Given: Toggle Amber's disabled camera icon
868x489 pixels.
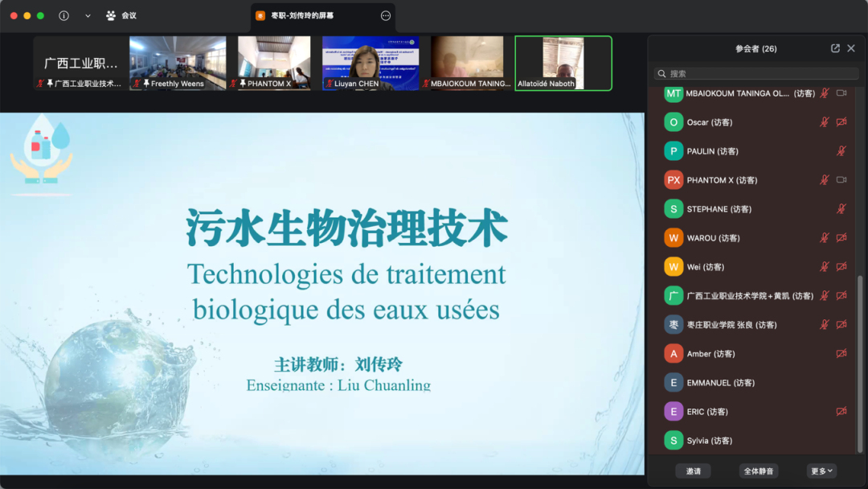Looking at the screenshot, I should coord(841,354).
